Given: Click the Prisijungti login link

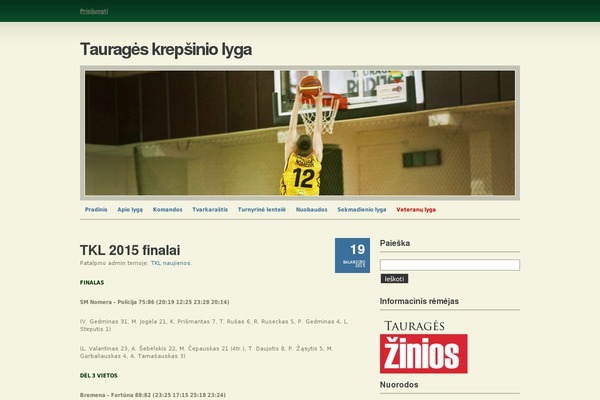Looking at the screenshot, I should click(94, 11).
